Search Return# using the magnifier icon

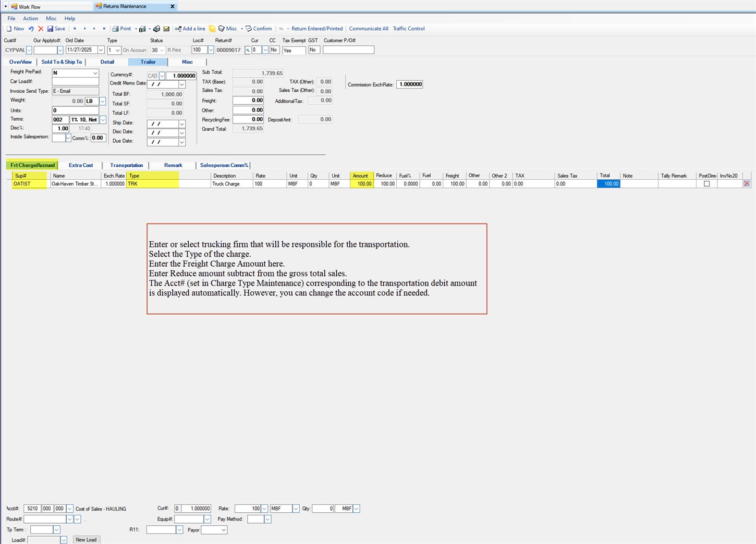[248, 50]
